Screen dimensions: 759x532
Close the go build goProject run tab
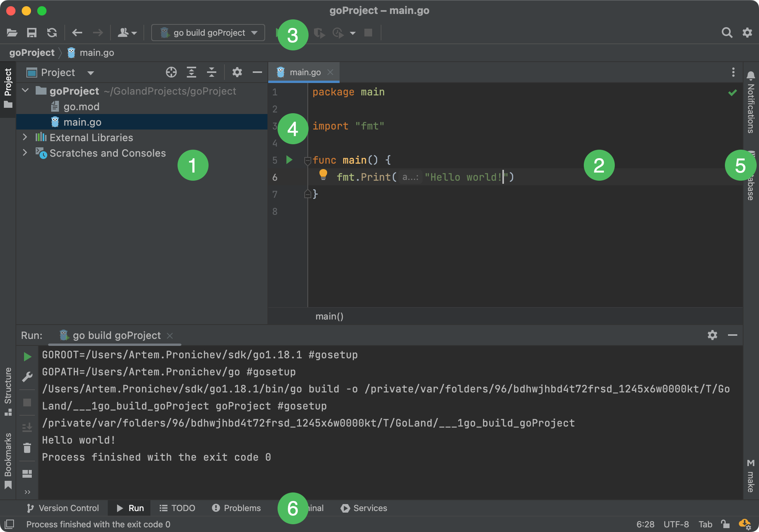pos(170,336)
